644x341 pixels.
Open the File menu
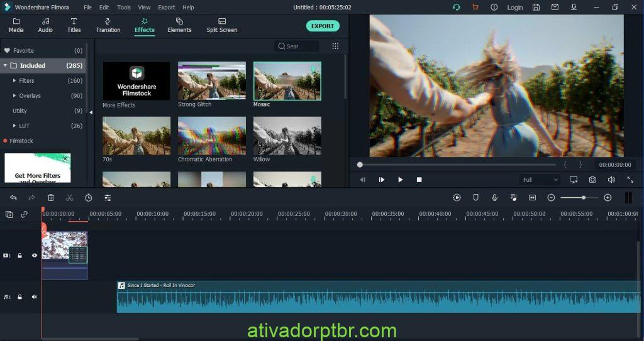click(87, 8)
